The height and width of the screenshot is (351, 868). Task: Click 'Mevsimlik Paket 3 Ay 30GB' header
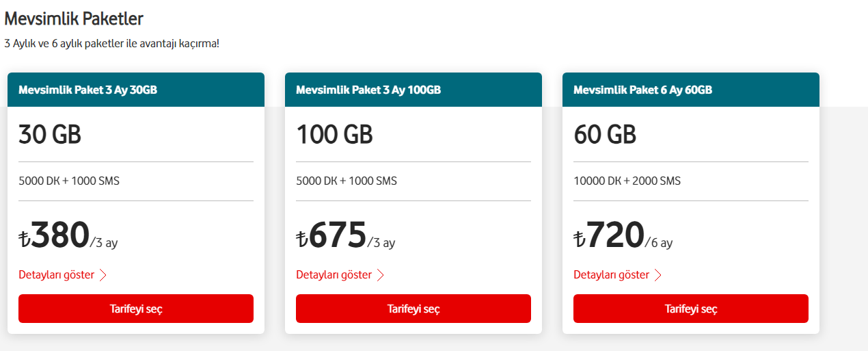pos(87,90)
